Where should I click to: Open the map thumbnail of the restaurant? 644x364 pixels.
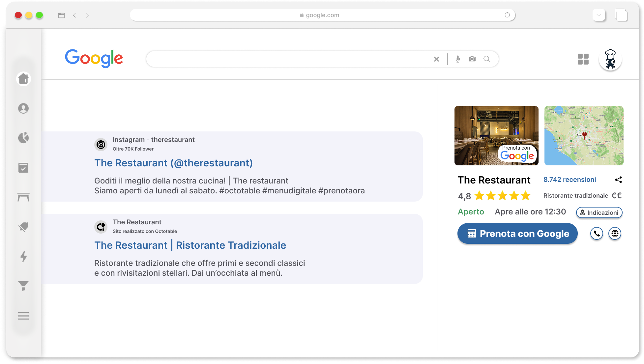(584, 135)
